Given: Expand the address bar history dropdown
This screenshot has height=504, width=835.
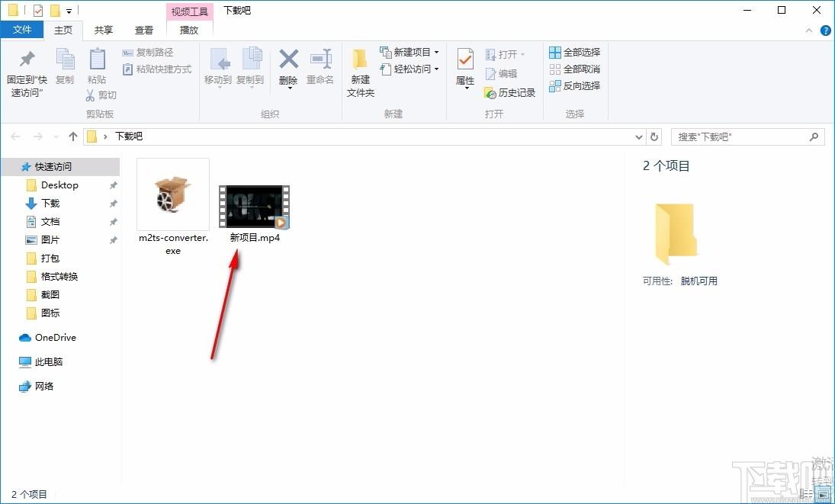Looking at the screenshot, I should (x=639, y=137).
